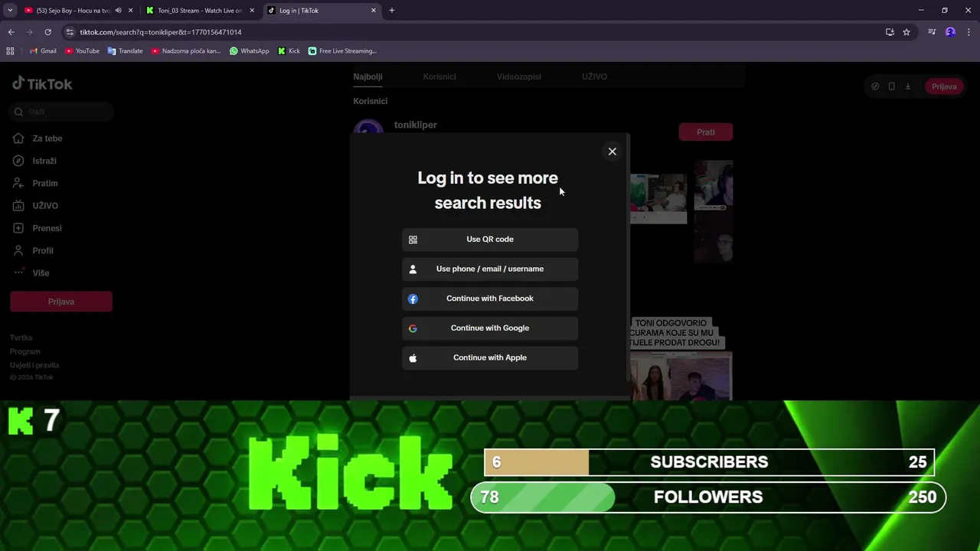Open the tab search dropdown
Viewport: 980px width, 551px height.
(x=10, y=11)
